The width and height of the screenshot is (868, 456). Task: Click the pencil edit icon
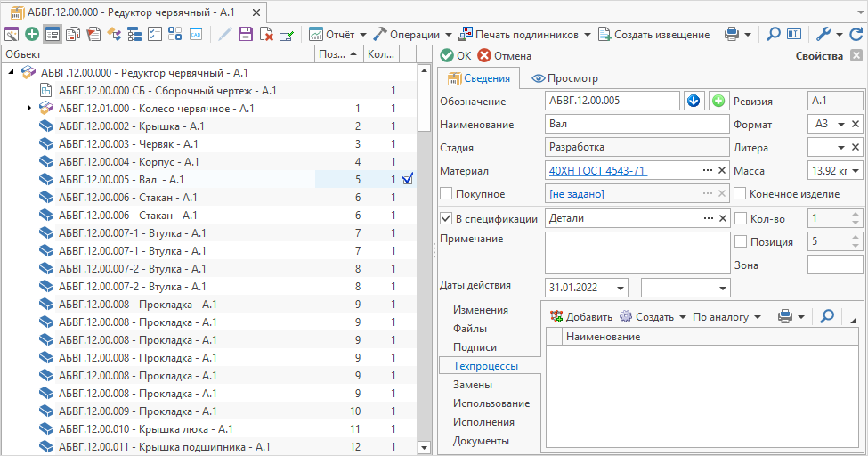point(224,35)
